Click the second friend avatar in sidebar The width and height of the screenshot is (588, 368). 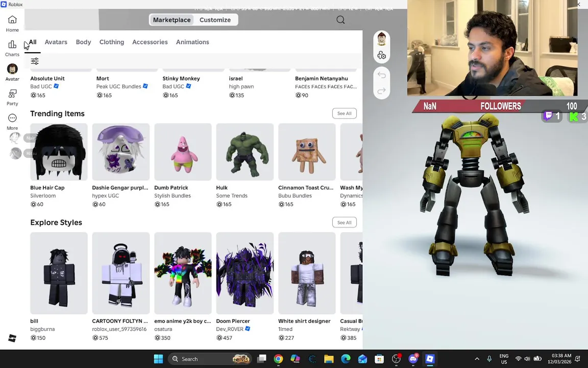pos(15,153)
